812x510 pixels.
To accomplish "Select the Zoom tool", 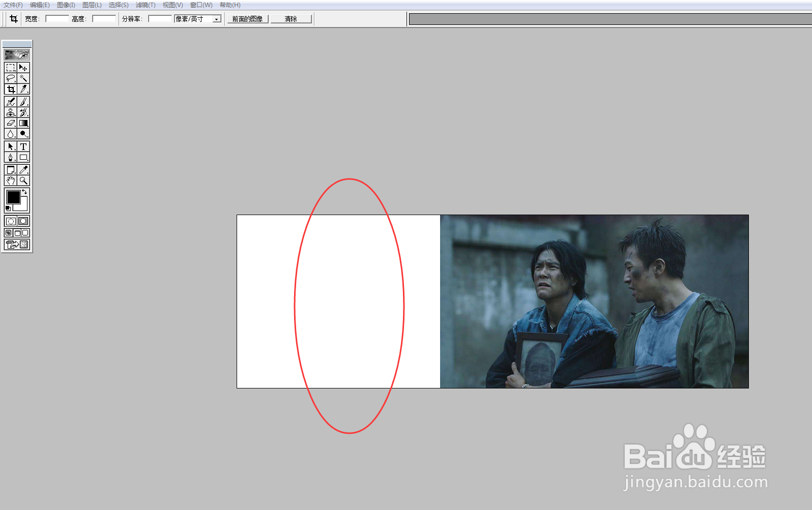I will coord(23,181).
